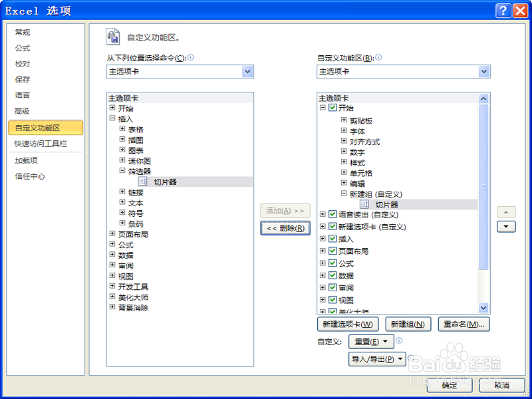Move selected item down with arrow button
The image size is (532, 399).
[x=506, y=227]
